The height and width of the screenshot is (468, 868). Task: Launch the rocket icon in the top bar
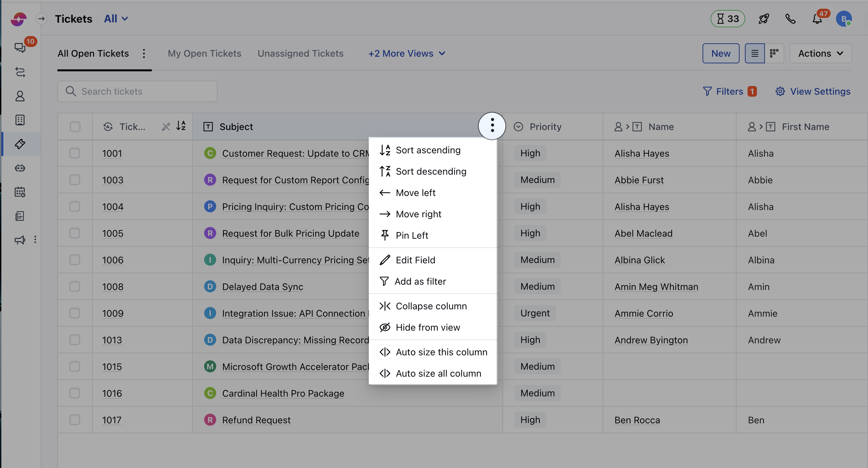coord(763,19)
